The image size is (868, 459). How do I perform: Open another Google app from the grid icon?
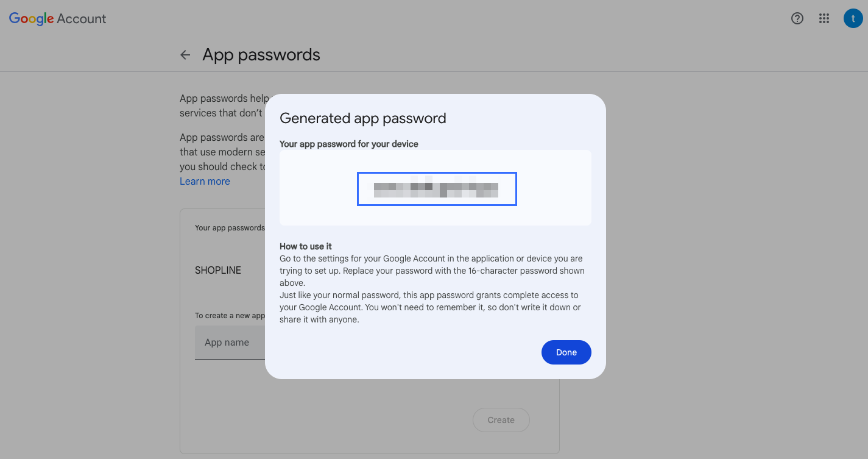tap(824, 18)
